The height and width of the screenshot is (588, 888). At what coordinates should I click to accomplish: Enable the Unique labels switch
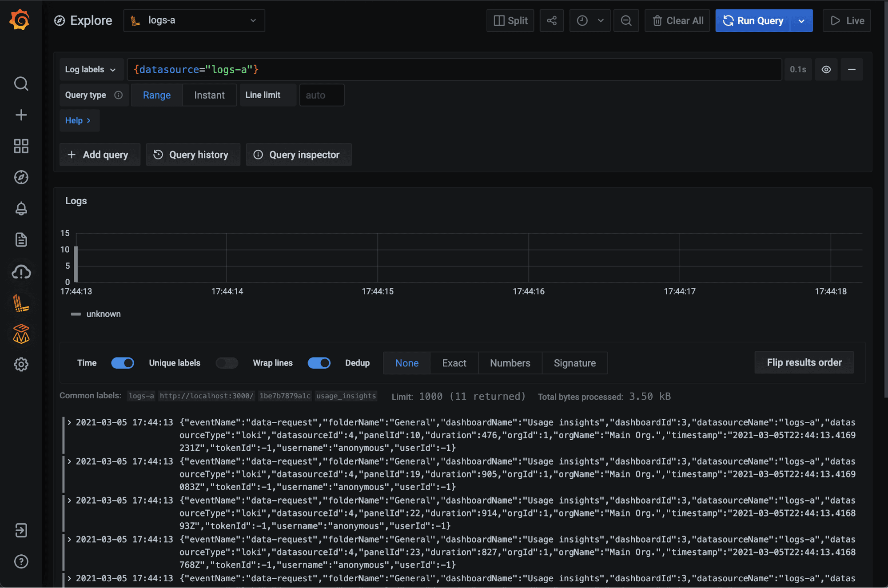[227, 363]
